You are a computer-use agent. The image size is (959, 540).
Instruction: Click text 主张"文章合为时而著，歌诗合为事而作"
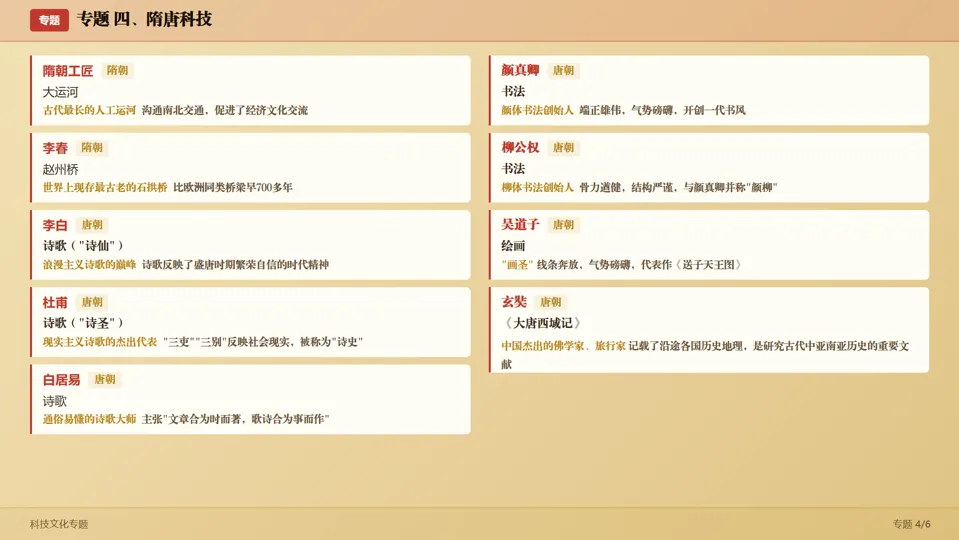pos(235,419)
